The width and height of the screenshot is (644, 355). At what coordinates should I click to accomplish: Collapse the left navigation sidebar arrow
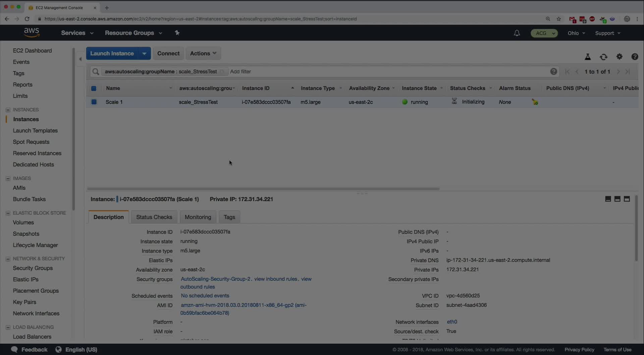80,59
